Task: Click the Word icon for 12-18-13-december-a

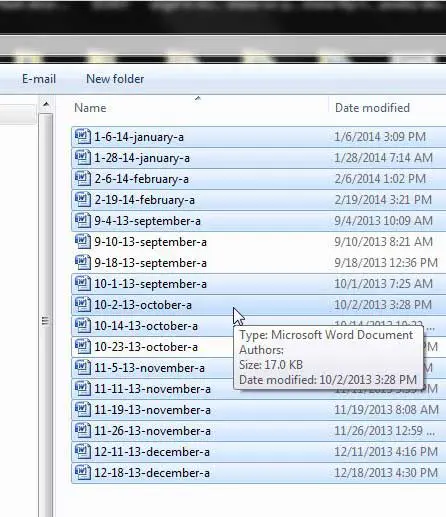Action: pyautogui.click(x=83, y=473)
